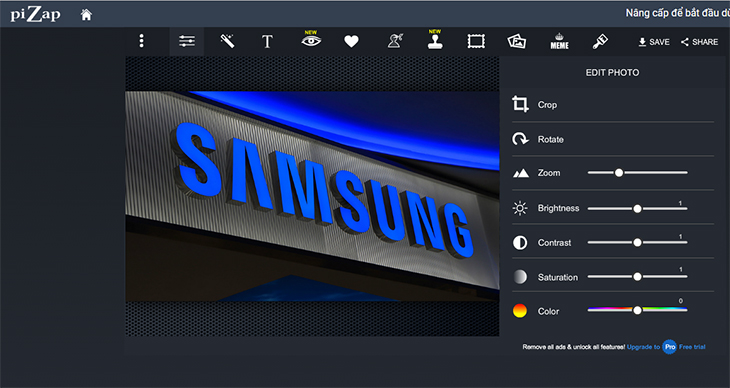
Task: Click the piZap logo
Action: point(35,14)
